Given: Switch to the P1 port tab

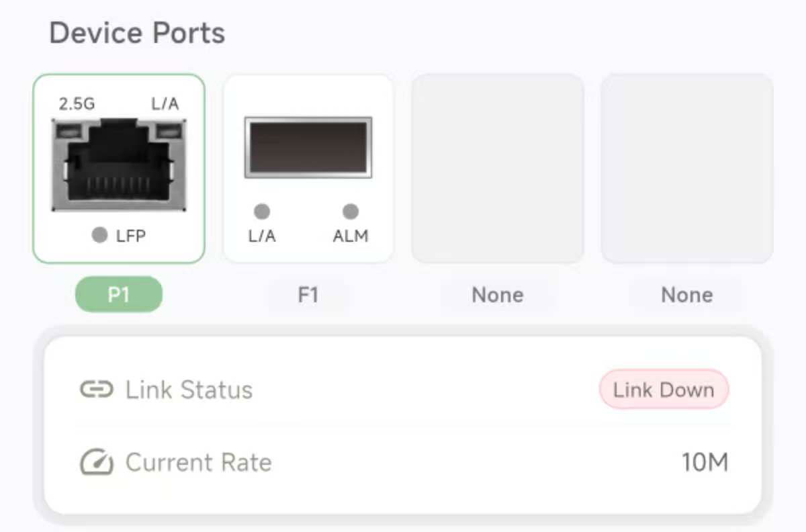Looking at the screenshot, I should click(x=119, y=295).
